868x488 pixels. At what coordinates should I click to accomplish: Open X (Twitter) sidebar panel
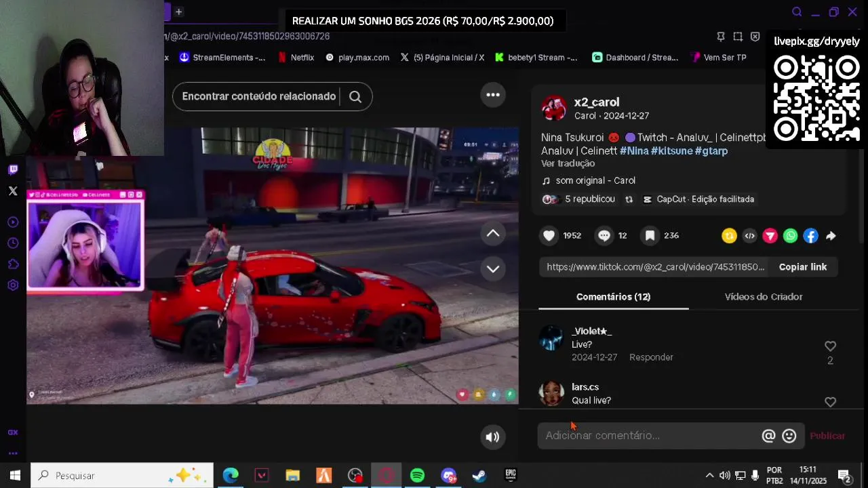pyautogui.click(x=13, y=191)
